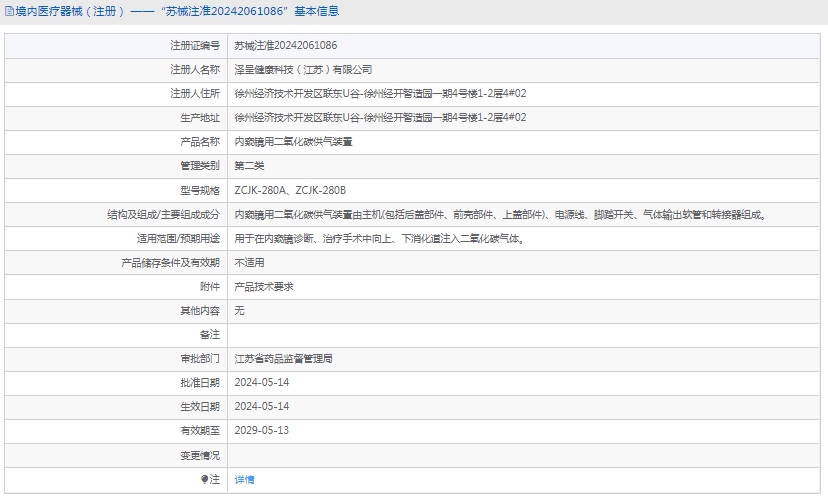This screenshot has height=499, width=828.
Task: Select the model spec ZCJK-280A、ZCJK-280B
Action: point(290,190)
